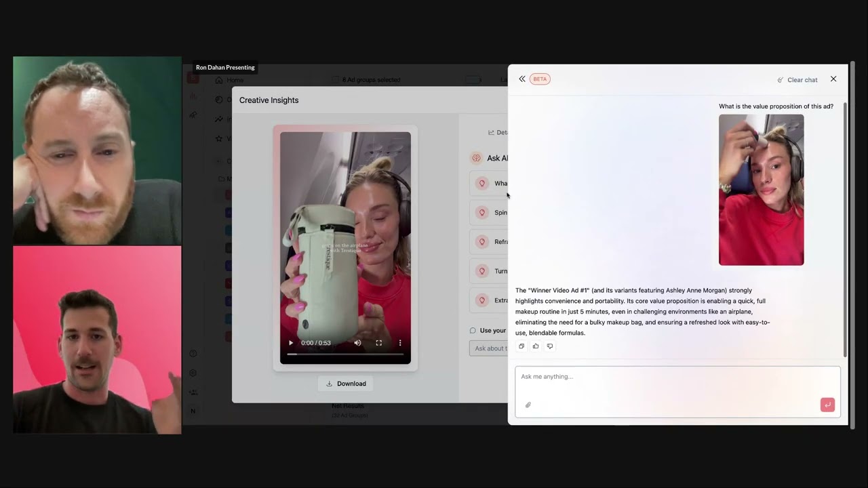Open video more options menu
Screen dimensions: 868x488
click(x=400, y=343)
